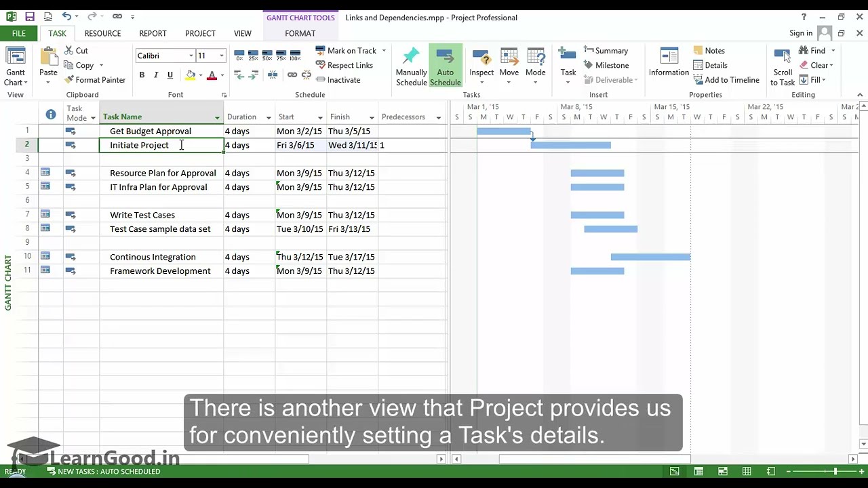Image resolution: width=868 pixels, height=488 pixels.
Task: Open the Copy dropdown arrow
Action: click(x=101, y=66)
